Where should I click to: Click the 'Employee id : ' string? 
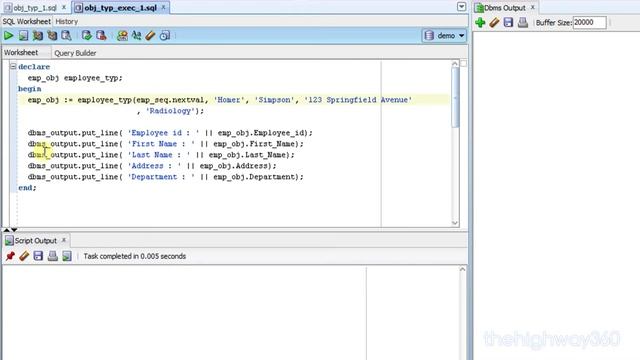click(163, 133)
